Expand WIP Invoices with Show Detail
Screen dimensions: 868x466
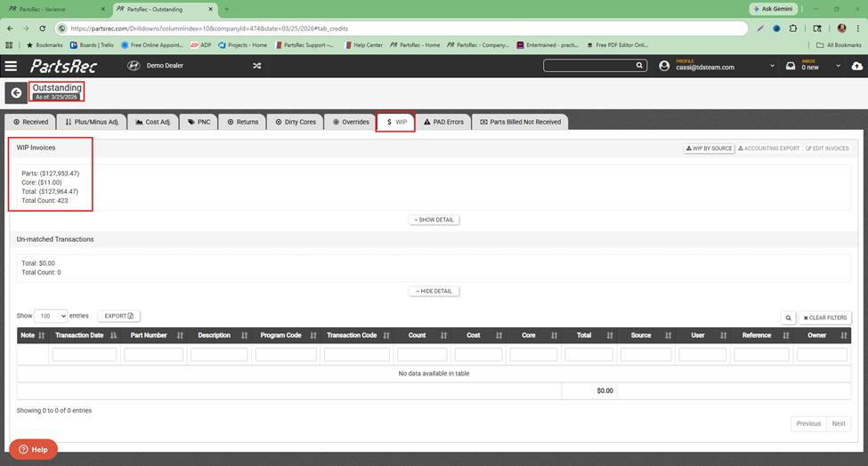[434, 220]
